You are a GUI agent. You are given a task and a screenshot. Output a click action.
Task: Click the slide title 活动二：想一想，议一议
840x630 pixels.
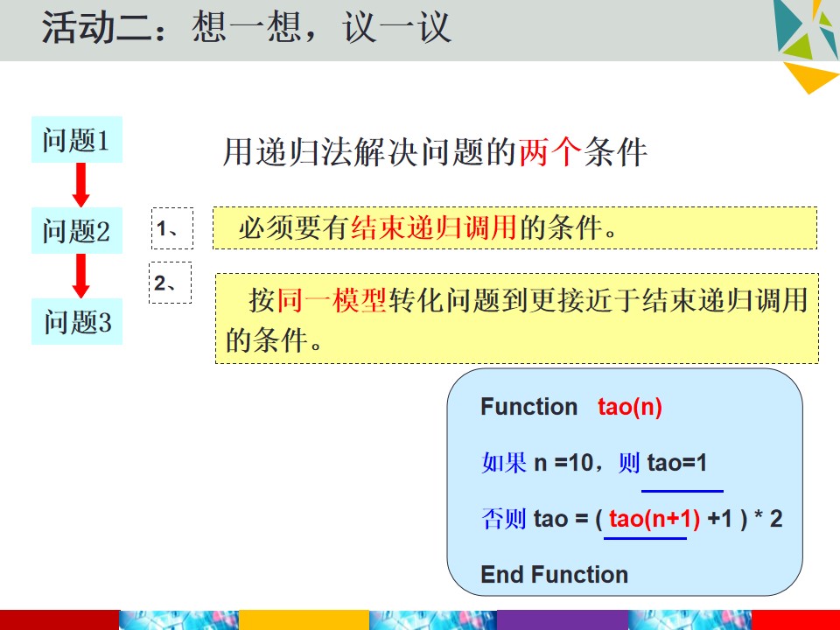[x=247, y=27]
